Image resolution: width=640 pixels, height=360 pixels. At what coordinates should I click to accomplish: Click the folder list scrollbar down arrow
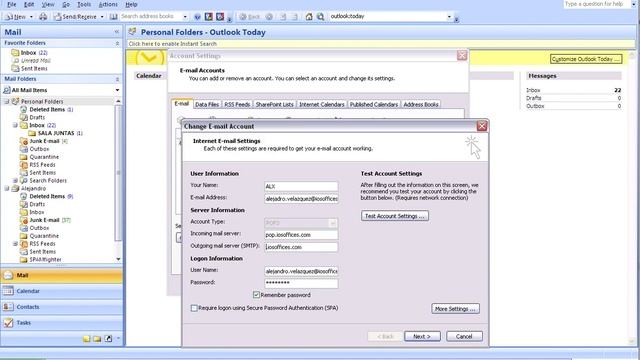pos(118,259)
